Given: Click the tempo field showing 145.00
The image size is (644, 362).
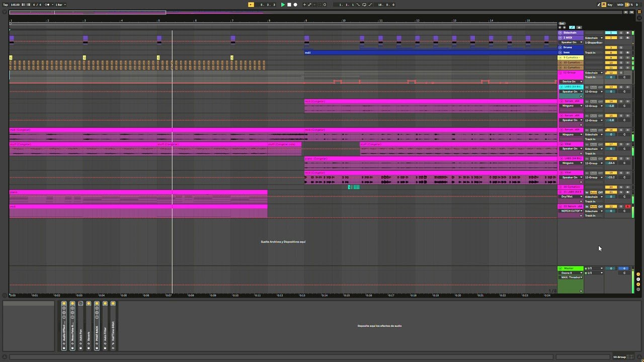Looking at the screenshot, I should click(15, 5).
